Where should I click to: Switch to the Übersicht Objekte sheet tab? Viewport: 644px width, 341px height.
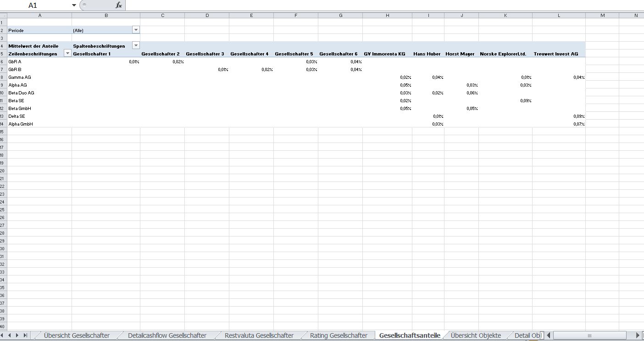476,335
